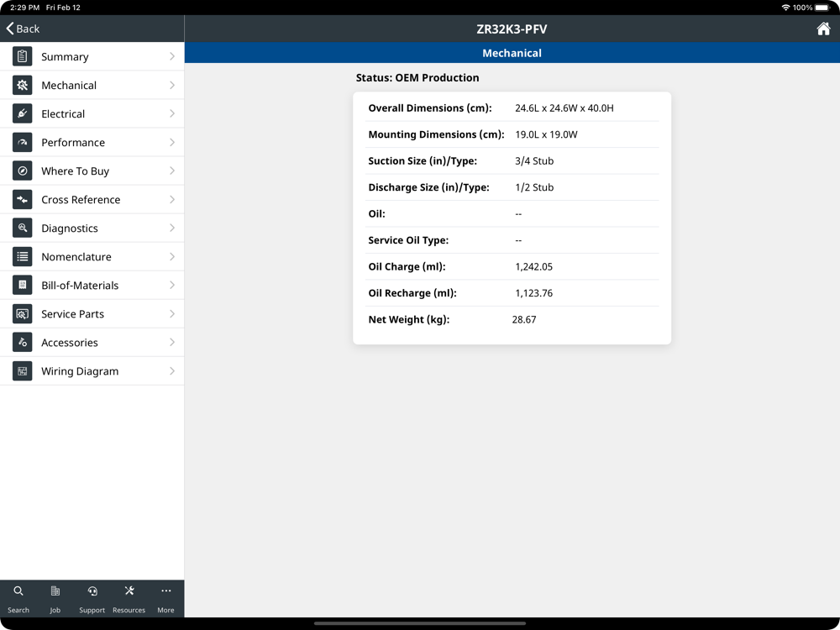The height and width of the screenshot is (630, 840).
Task: Expand the Service Parts row chevron
Action: [x=172, y=314]
